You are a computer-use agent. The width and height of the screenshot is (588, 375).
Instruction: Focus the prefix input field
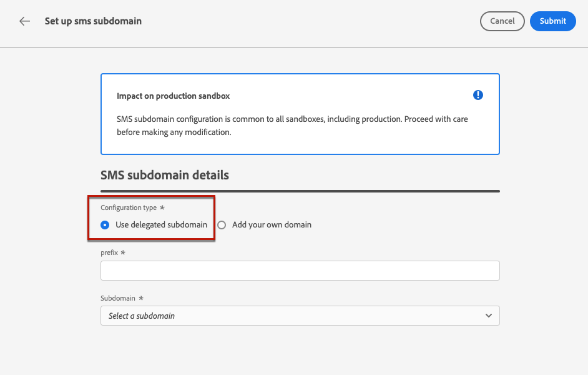click(x=300, y=271)
